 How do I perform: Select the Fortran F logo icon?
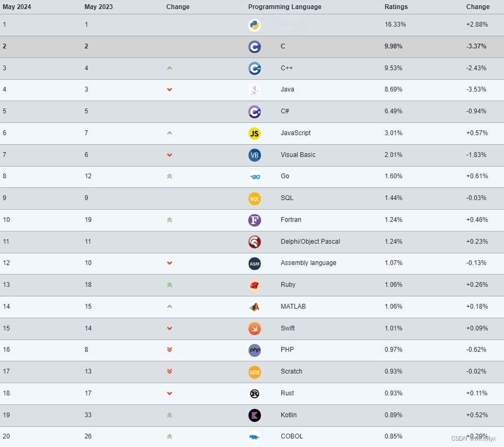tap(254, 220)
